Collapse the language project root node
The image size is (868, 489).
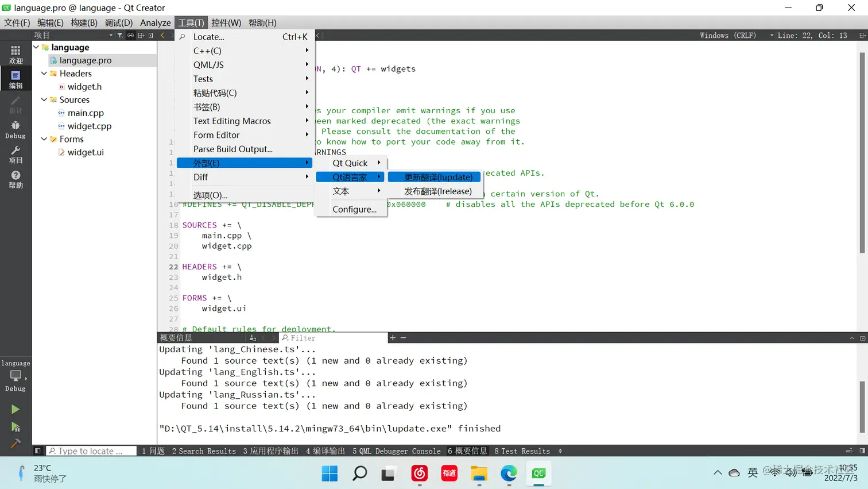[x=36, y=47]
